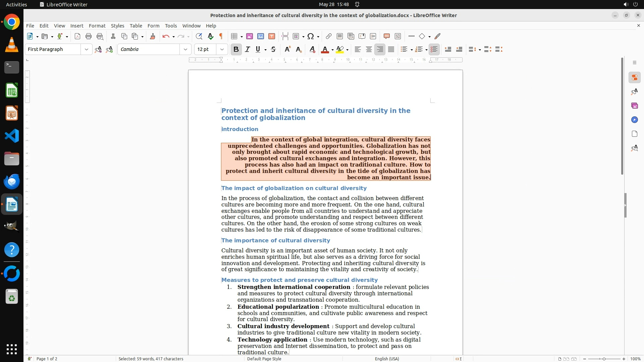
Task: Open font name dropdown list
Action: click(185, 50)
